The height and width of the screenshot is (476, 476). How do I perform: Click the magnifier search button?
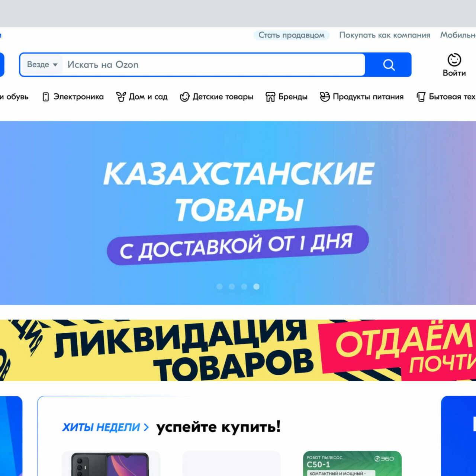(388, 65)
